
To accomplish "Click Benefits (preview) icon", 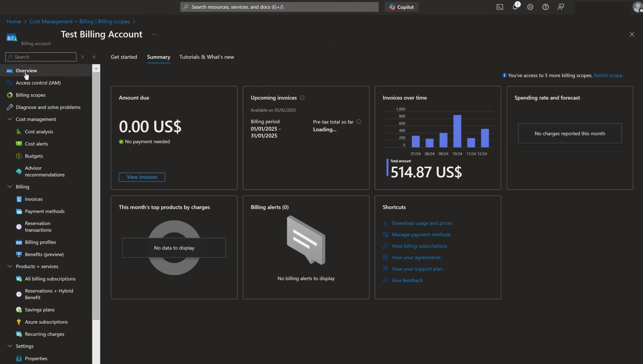I will pyautogui.click(x=19, y=254).
